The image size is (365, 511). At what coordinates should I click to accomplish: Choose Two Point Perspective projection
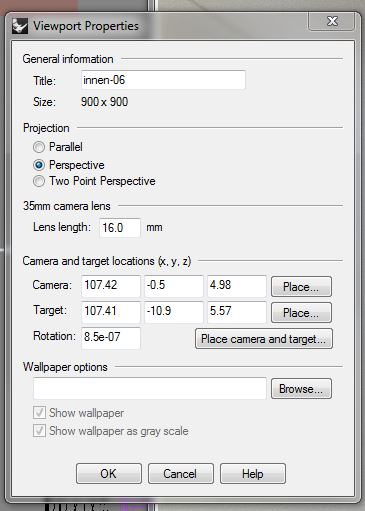39,181
